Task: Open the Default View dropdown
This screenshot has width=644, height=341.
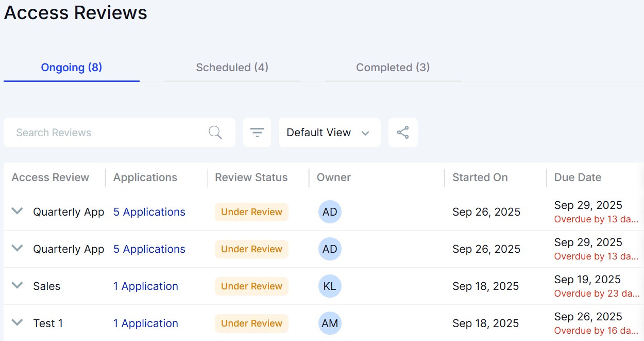Action: tap(329, 132)
